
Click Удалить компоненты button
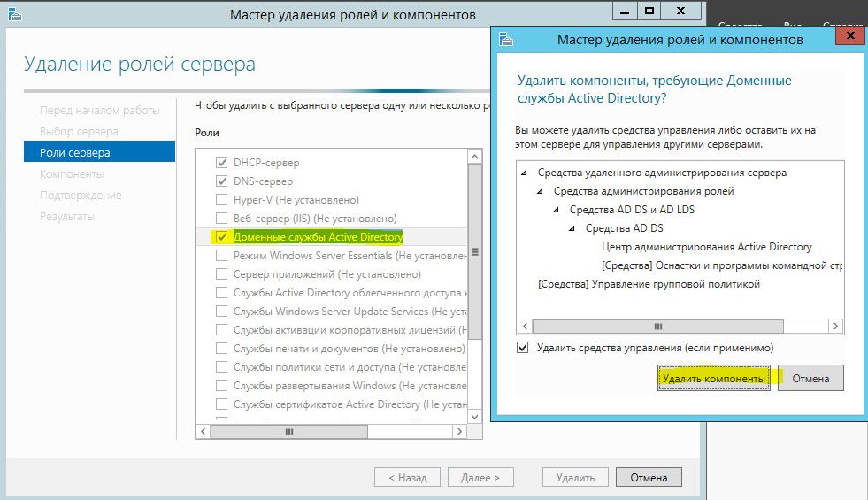click(713, 378)
